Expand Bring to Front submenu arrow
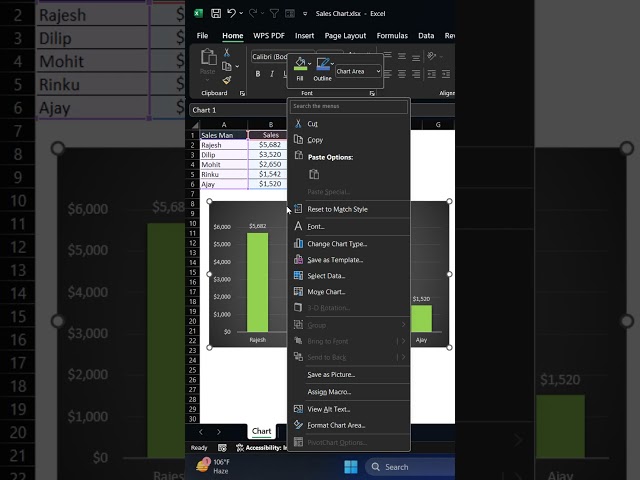The width and height of the screenshot is (640, 480). pyautogui.click(x=403, y=341)
